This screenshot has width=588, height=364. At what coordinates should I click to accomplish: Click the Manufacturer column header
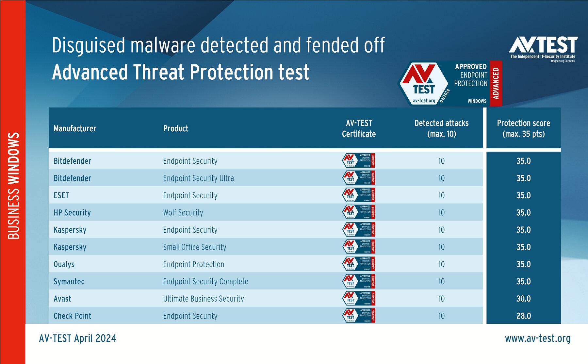tap(75, 128)
